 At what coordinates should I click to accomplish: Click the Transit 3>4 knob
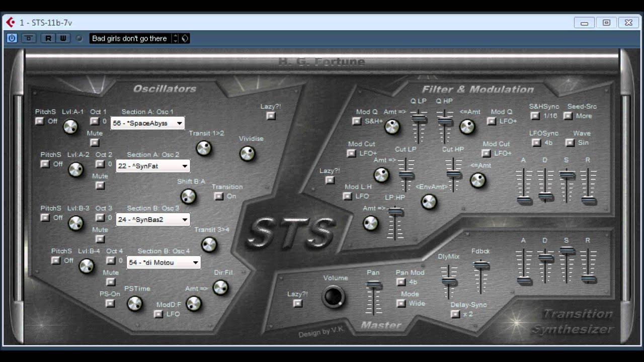(209, 244)
